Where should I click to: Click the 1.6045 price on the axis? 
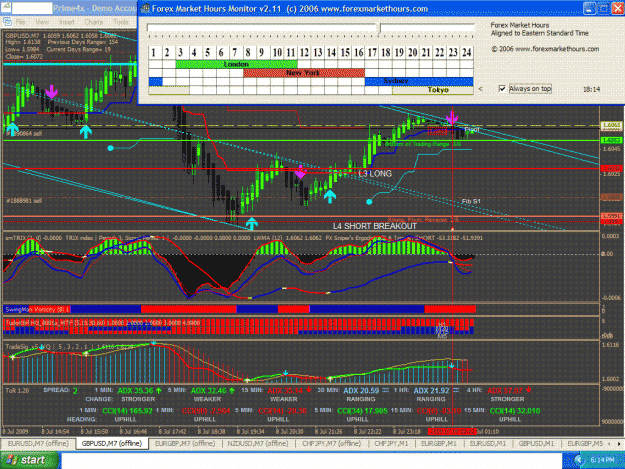point(611,149)
